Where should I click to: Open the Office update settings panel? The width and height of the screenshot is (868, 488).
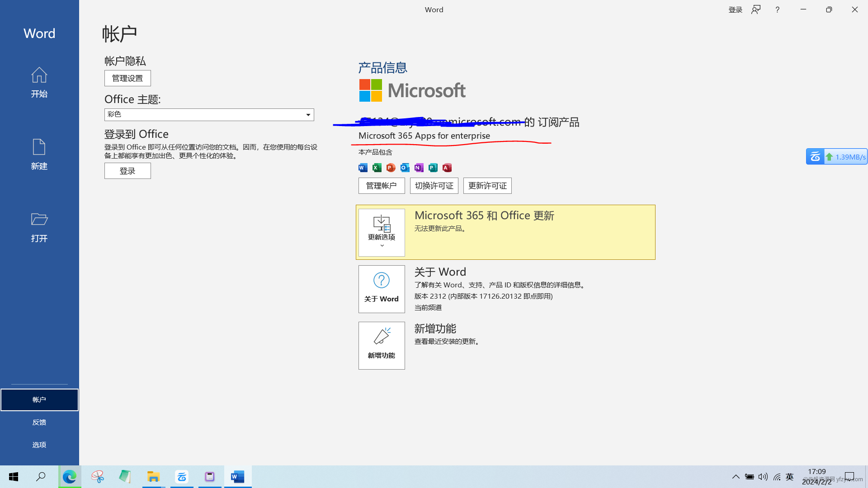(x=382, y=232)
